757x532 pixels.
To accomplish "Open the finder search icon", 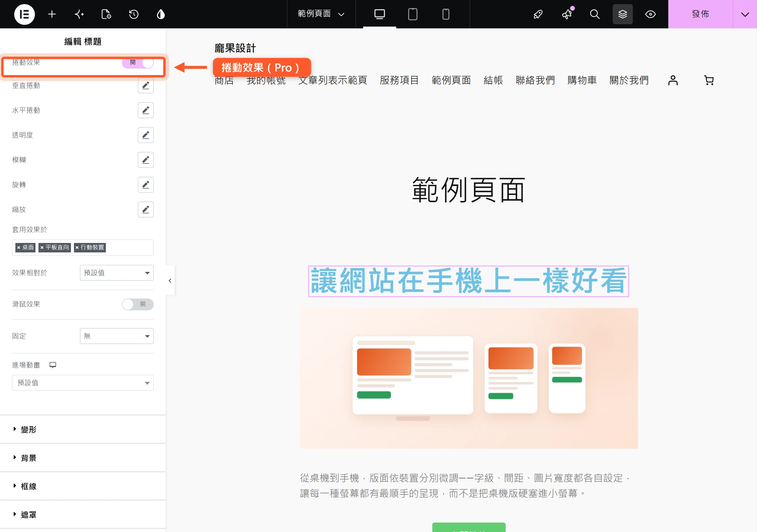I will click(594, 14).
